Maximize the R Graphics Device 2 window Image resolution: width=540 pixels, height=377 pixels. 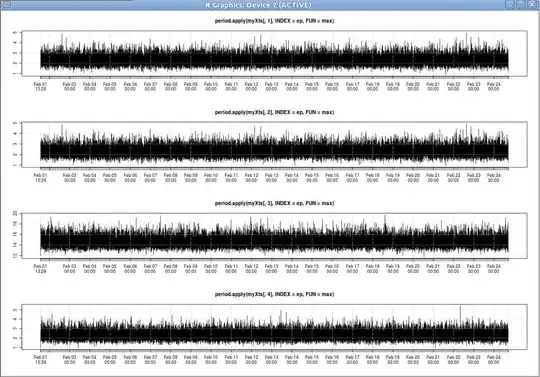click(x=521, y=4)
